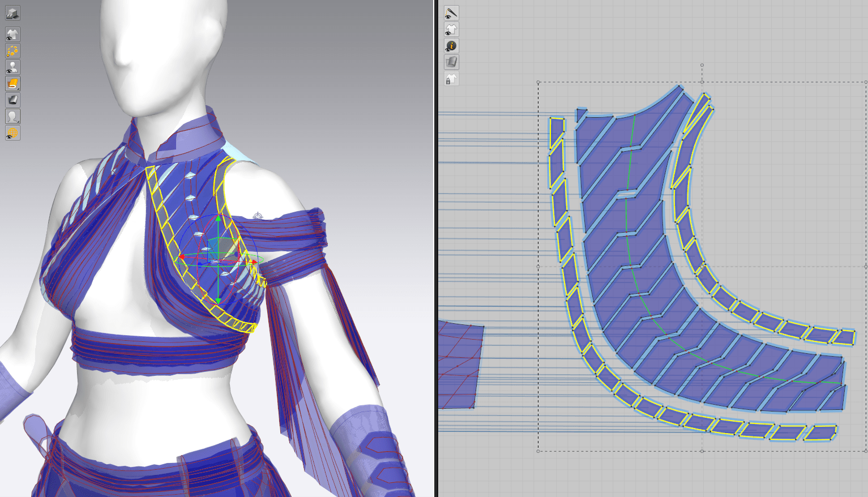The width and height of the screenshot is (868, 497).
Task: Click the bottom-left corner handle of selection box
Action: [538, 451]
